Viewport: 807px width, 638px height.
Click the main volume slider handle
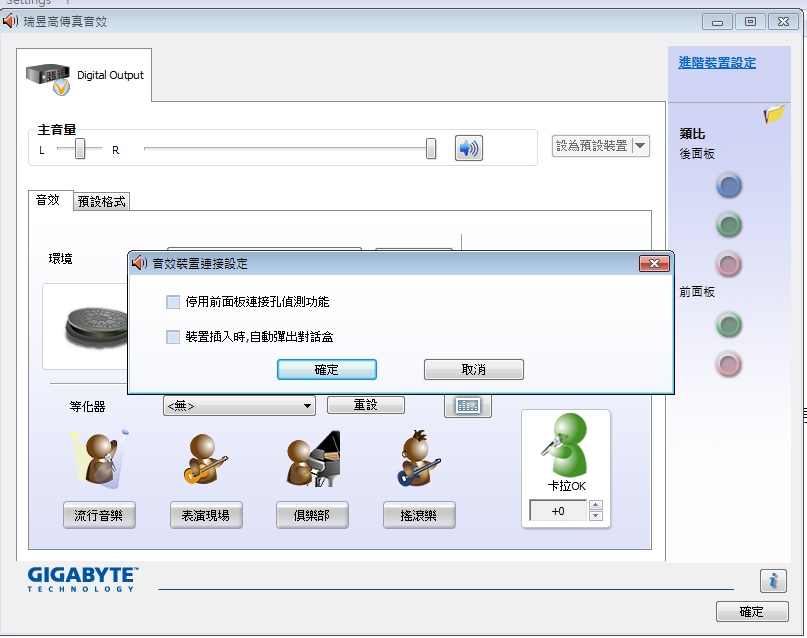coord(431,149)
